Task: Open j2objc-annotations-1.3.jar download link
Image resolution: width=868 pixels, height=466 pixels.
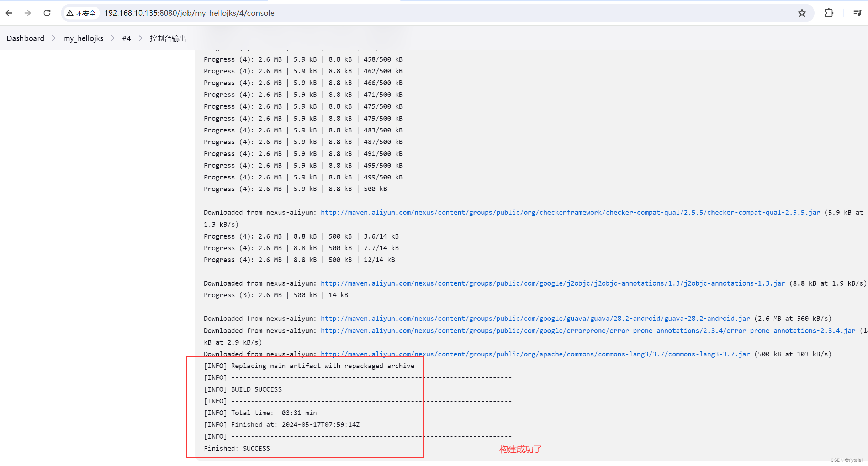Action: [x=553, y=283]
